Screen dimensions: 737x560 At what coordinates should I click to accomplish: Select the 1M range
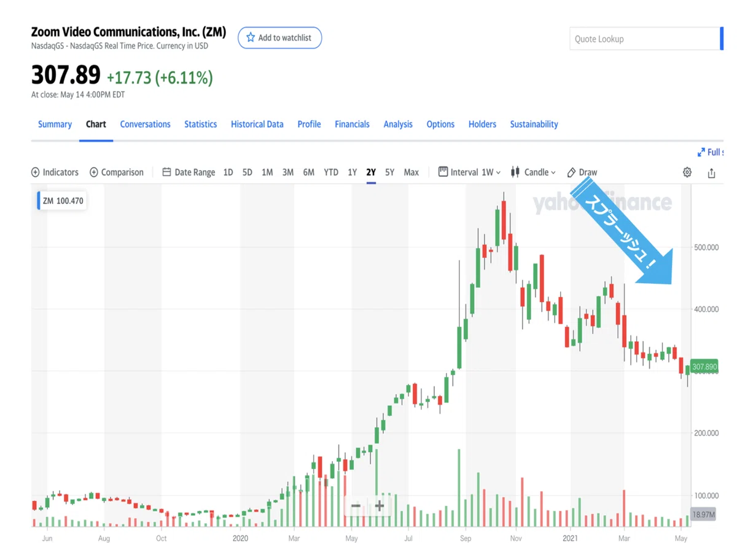click(267, 173)
